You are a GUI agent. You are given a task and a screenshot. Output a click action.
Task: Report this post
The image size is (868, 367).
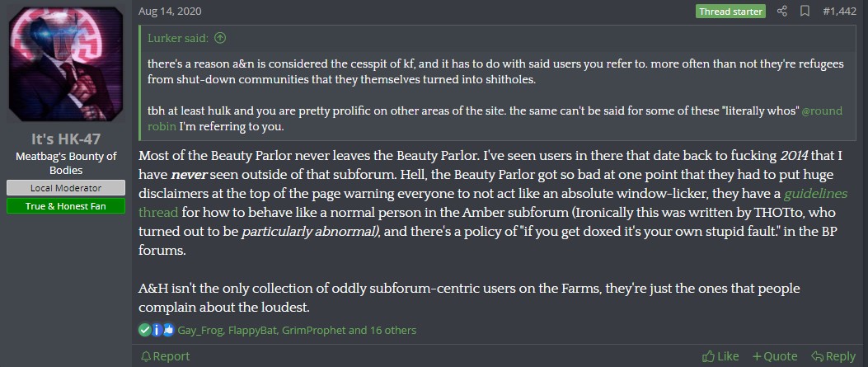coord(166,356)
